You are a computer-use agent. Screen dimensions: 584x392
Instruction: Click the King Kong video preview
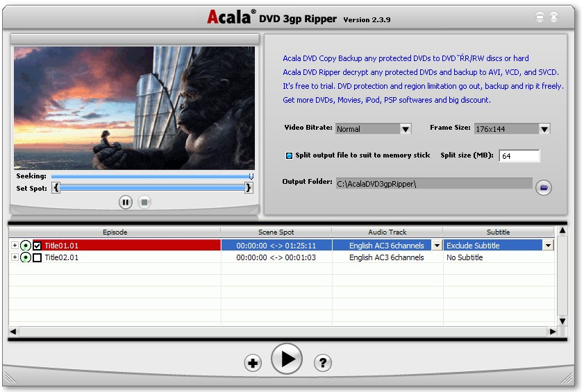point(135,108)
